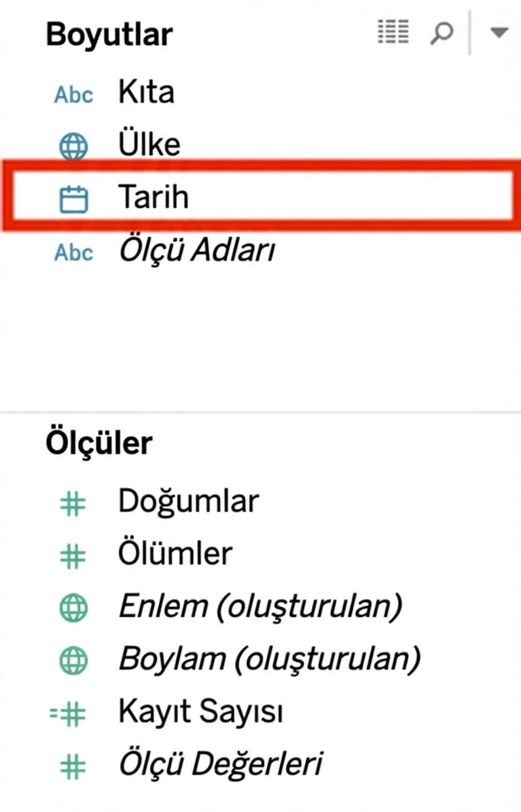Select the Tarih date field
521x812 pixels.
(x=153, y=198)
